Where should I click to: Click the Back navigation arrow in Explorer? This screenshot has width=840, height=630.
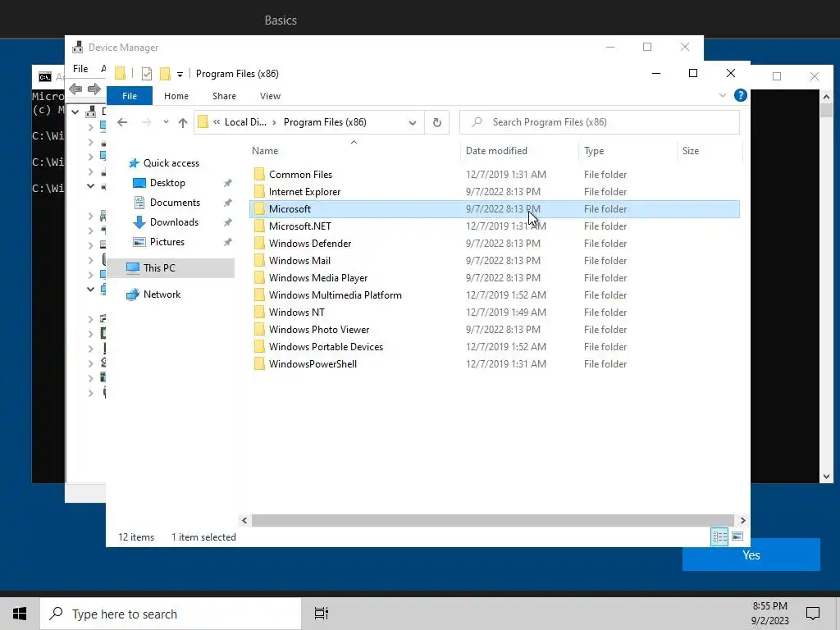coord(122,122)
